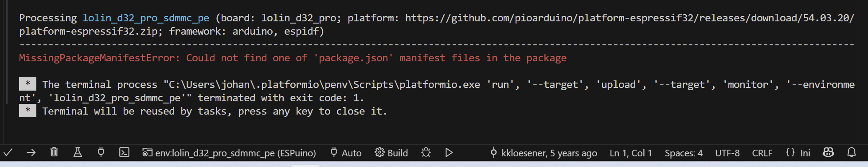Click the debug bug icon

click(426, 153)
